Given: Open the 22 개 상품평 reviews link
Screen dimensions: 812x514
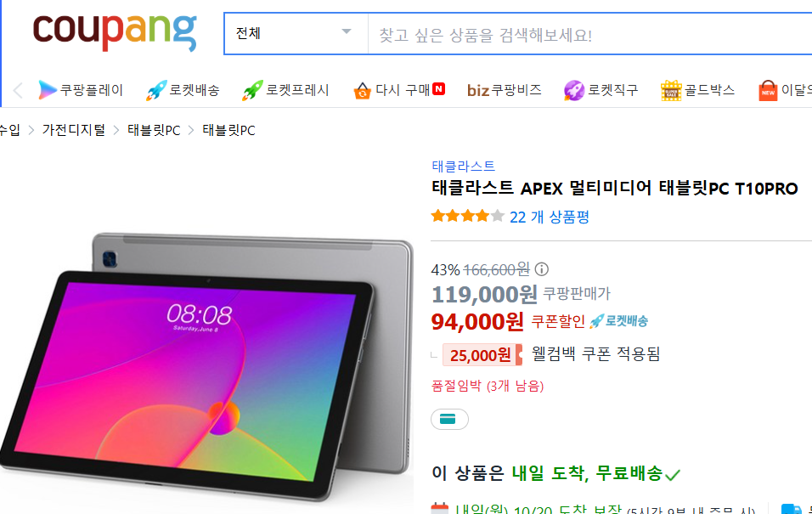Looking at the screenshot, I should [550, 217].
